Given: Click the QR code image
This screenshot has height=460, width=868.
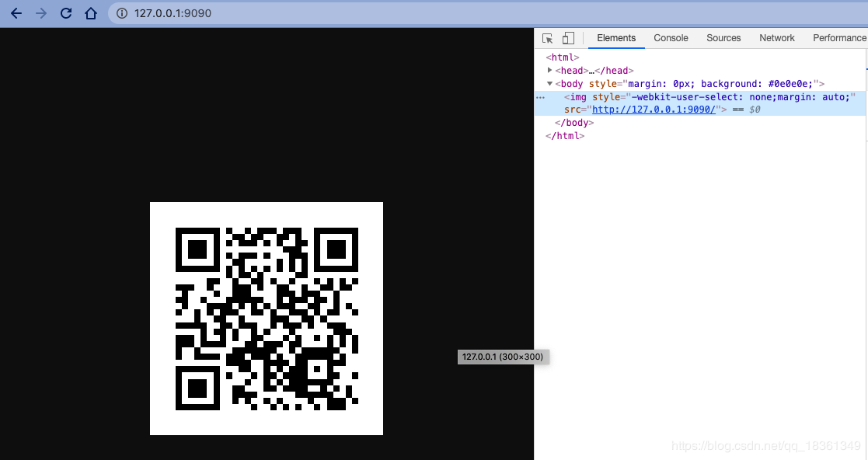Looking at the screenshot, I should point(267,319).
